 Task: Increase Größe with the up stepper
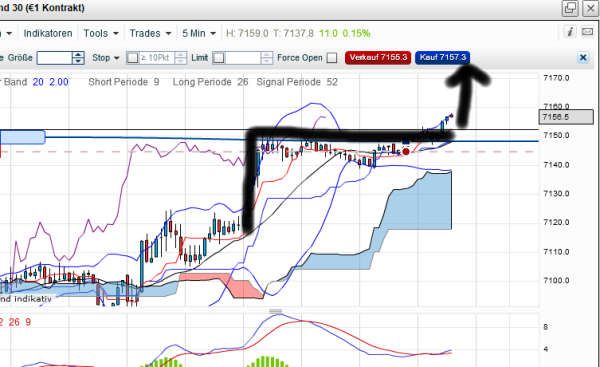tap(78, 55)
